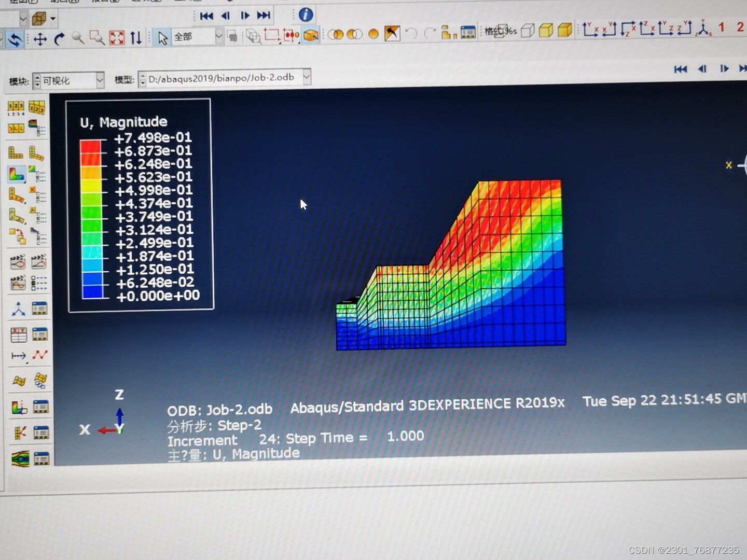Jump to first frame in right-hand playback controls
The width and height of the screenshot is (747, 560).
(x=681, y=69)
